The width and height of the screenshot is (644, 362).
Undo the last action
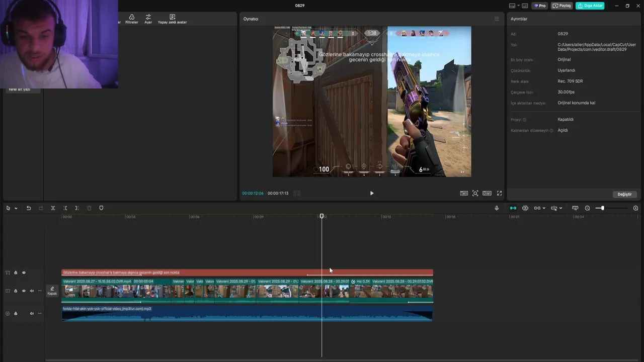(29, 208)
